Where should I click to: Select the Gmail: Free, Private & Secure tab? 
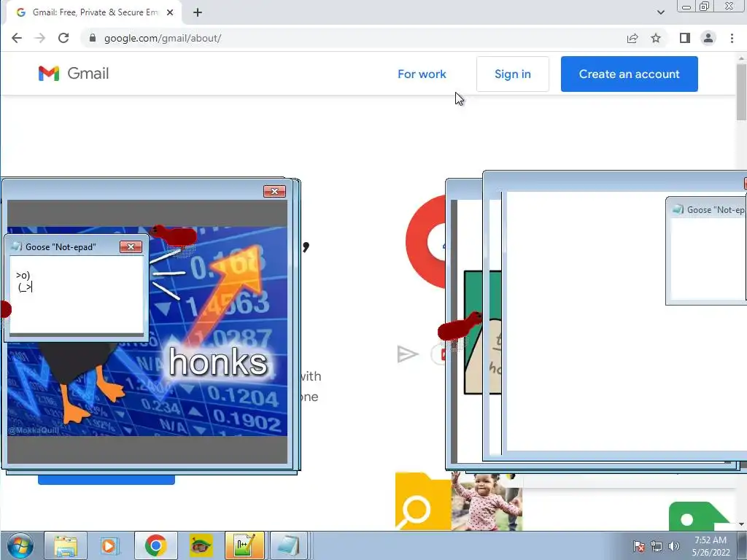[94, 12]
